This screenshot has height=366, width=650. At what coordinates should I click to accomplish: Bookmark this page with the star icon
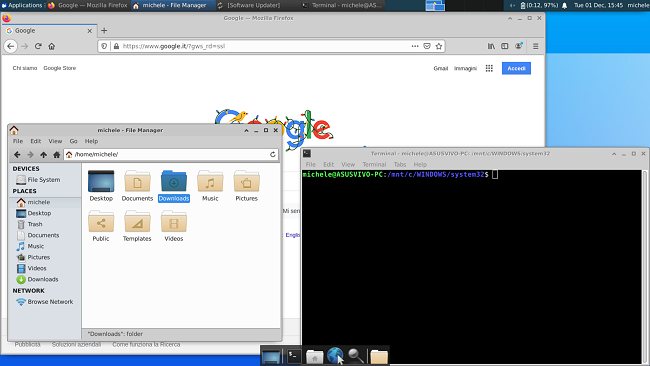439,46
